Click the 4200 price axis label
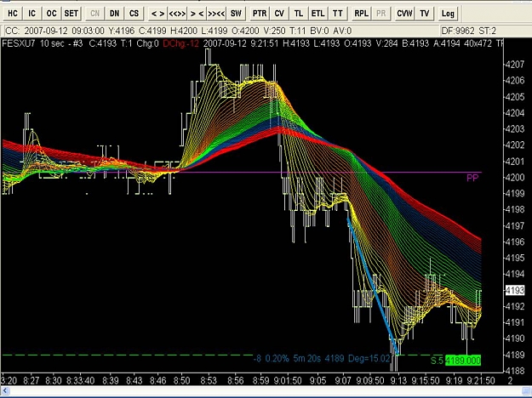This screenshot has height=398, width=532. tap(515, 177)
